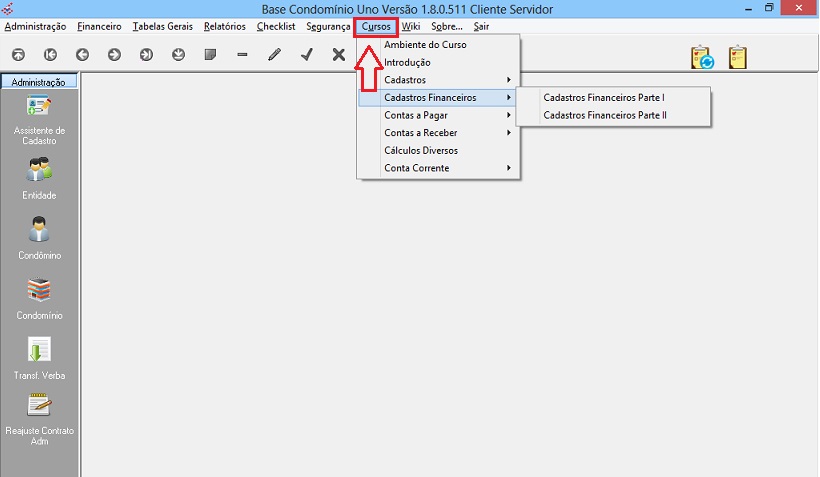This screenshot has height=477, width=820.
Task: Select the Condômino person icon
Action: coord(39,230)
